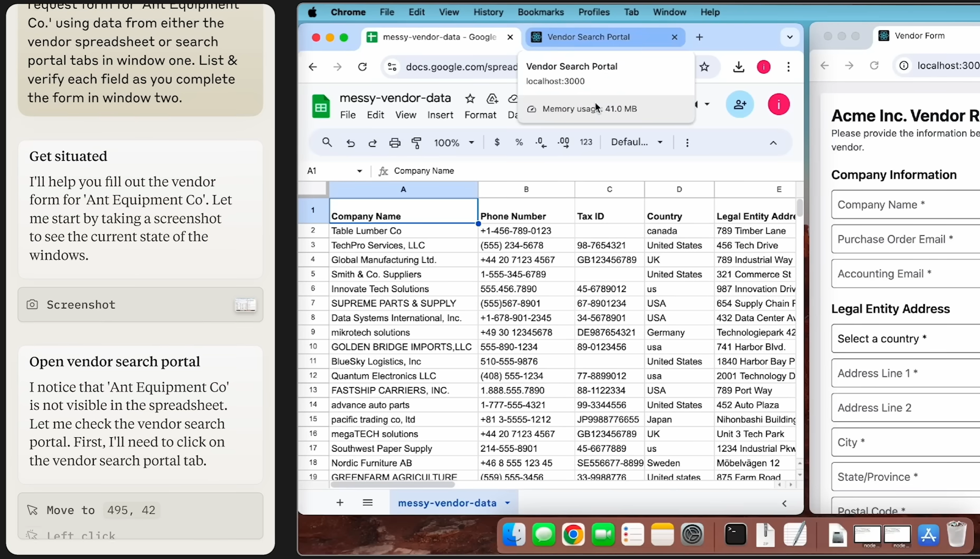Image resolution: width=980 pixels, height=559 pixels.
Task: Open Chrome from the dock
Action: coord(573,534)
